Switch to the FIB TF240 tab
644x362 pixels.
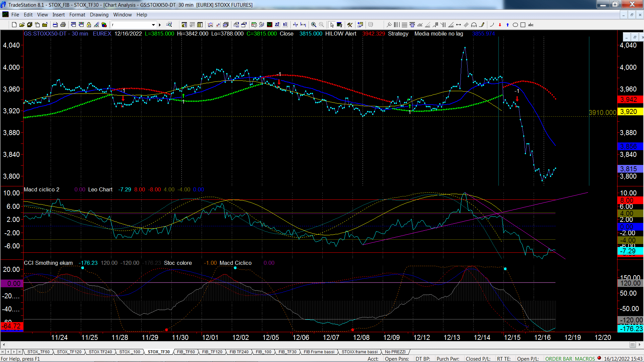[239, 352]
